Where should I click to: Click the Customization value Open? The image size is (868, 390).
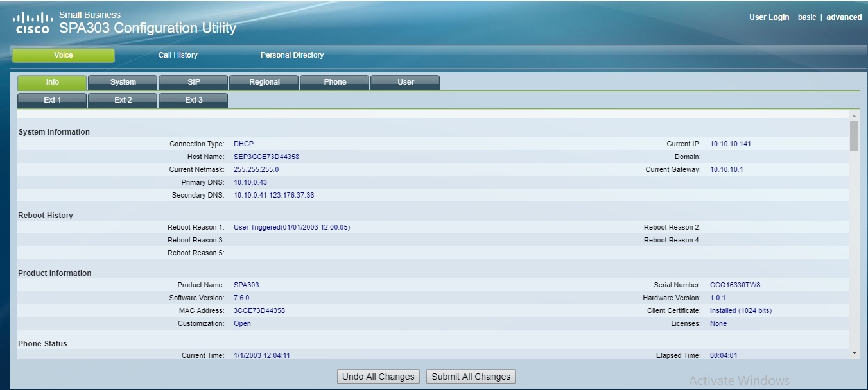coord(242,323)
